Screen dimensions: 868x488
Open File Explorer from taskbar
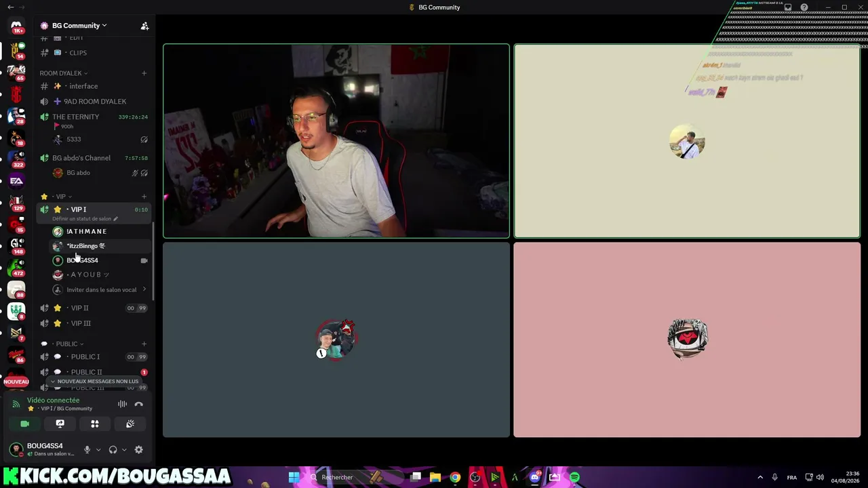(x=435, y=477)
